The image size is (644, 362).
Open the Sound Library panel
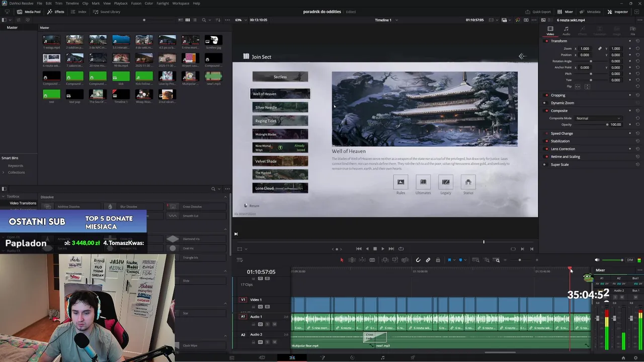[107, 12]
